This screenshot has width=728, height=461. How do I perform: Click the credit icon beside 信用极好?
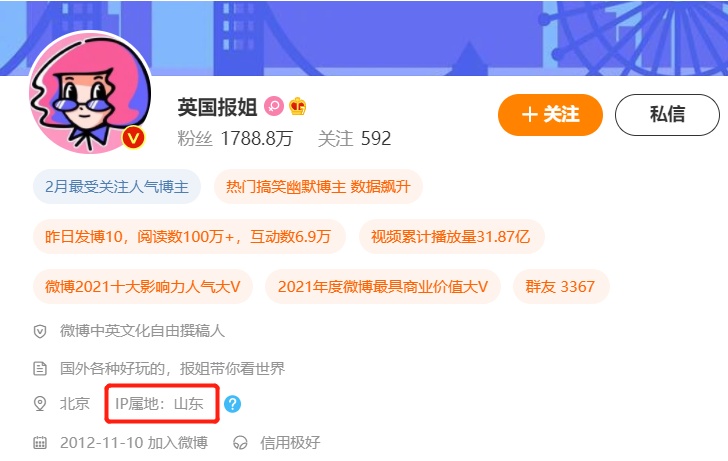240,443
